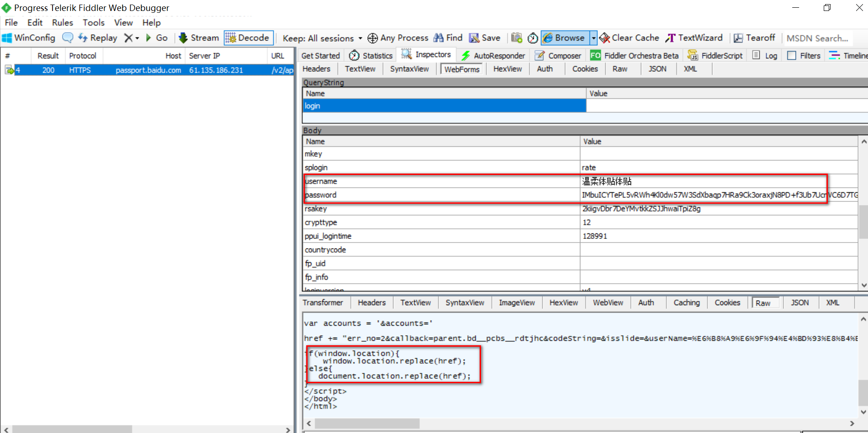
Task: Resume sessions with the Go button
Action: tap(157, 38)
